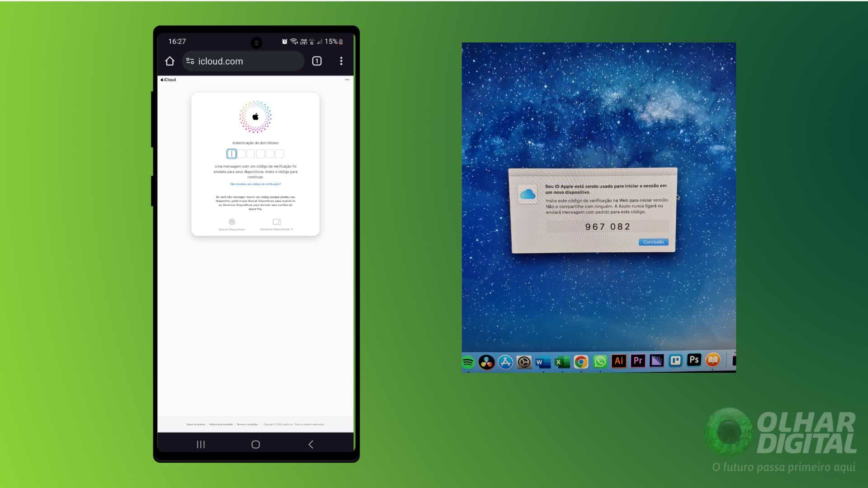Open the tab switcher showing 1 tab
The image size is (868, 488).
click(317, 61)
